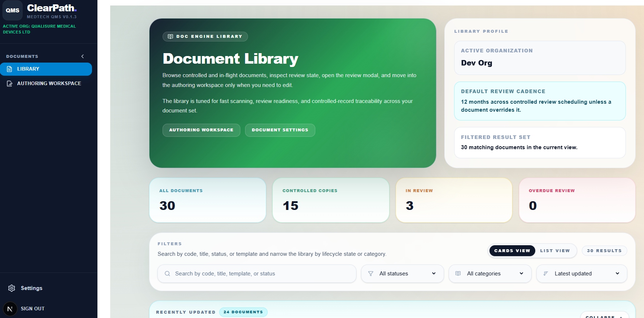Click the QMS logo badge
The image size is (644, 318).
point(13,10)
